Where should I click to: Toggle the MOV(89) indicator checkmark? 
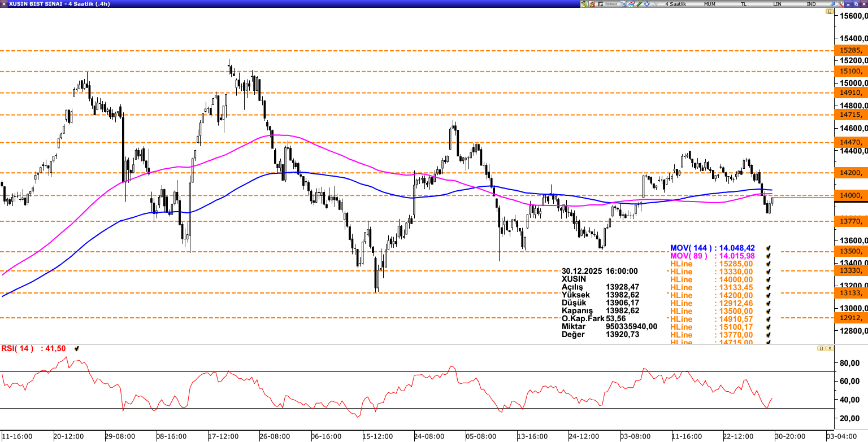point(768,256)
